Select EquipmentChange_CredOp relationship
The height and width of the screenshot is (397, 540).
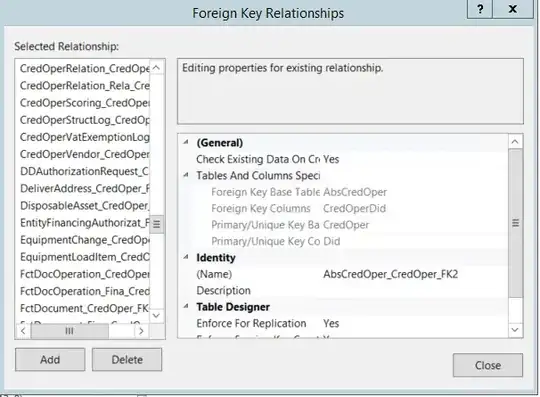[85, 240]
